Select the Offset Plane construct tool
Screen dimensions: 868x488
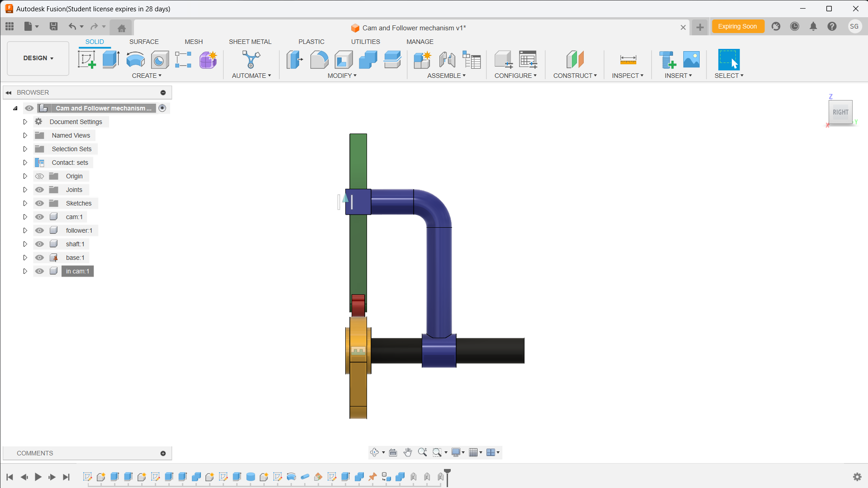coord(575,60)
